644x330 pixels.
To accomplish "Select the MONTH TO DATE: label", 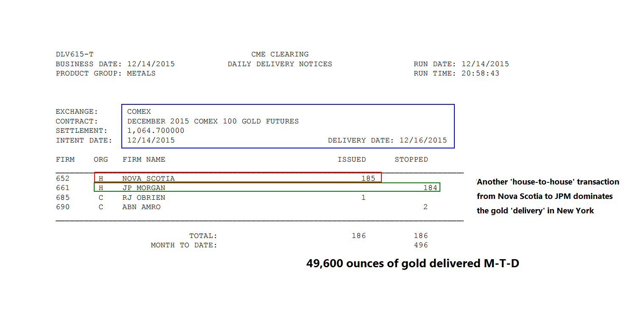I will pyautogui.click(x=184, y=245).
